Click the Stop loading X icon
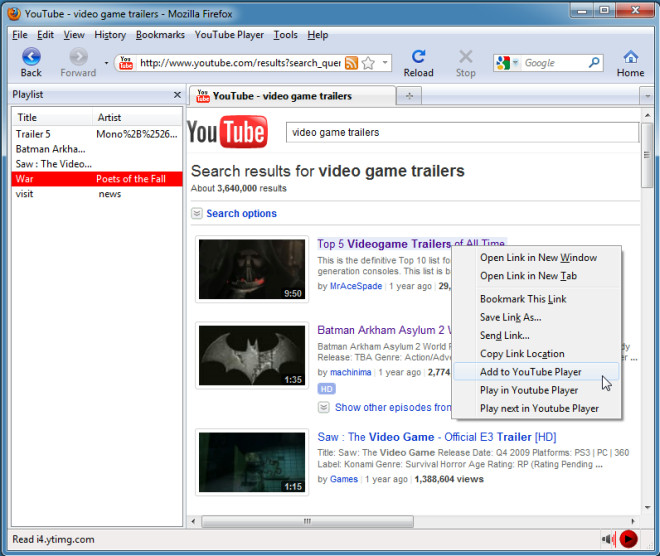Viewport: 660px width, 556px height. [x=466, y=63]
